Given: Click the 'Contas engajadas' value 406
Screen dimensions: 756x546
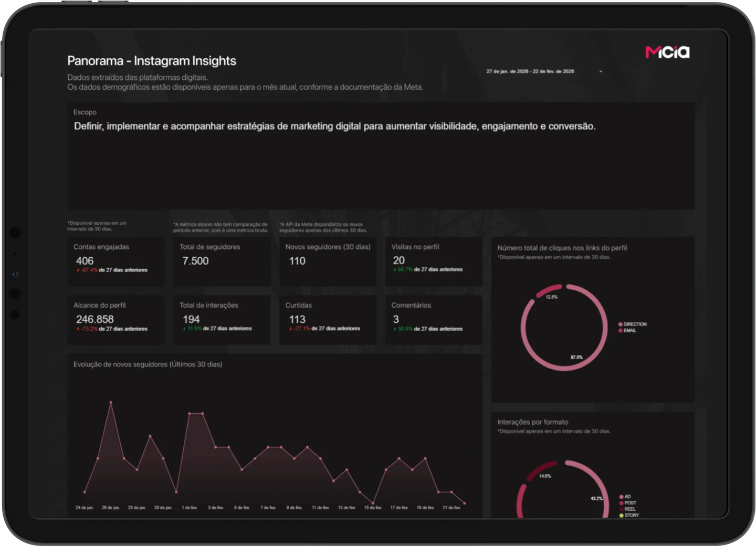Looking at the screenshot, I should tap(85, 261).
